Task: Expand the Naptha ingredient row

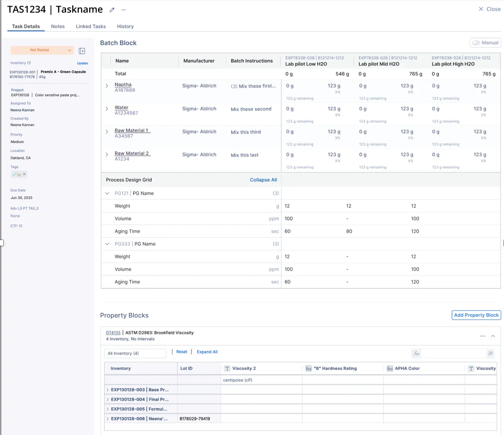Action: click(107, 86)
